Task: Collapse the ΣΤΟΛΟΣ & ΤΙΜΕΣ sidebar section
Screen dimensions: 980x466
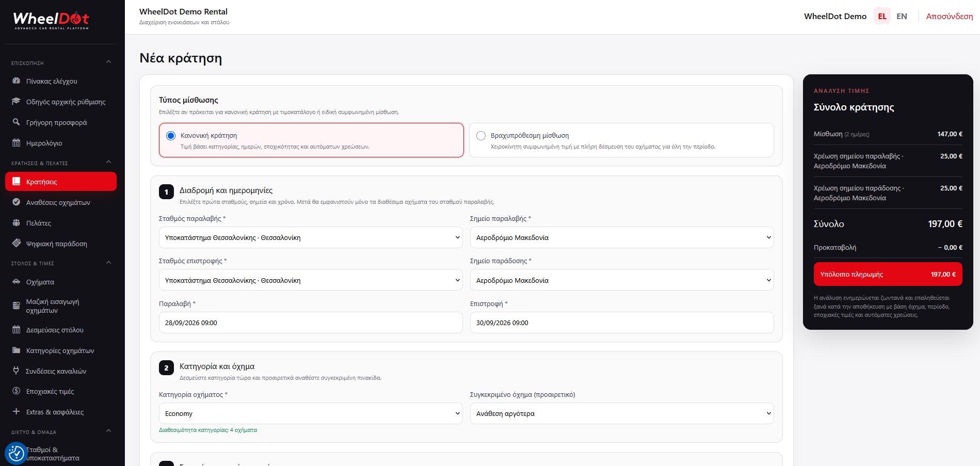Action: (x=108, y=262)
